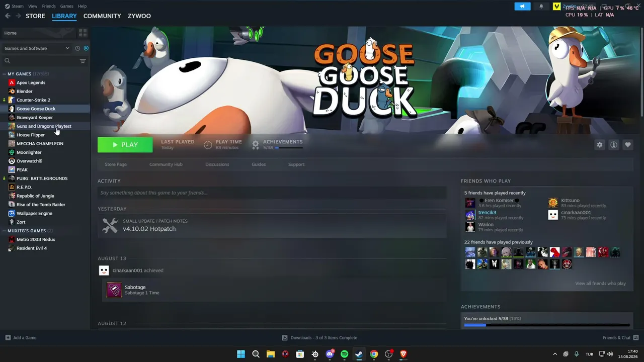The height and width of the screenshot is (362, 644).
Task: Click the Sabotage achievement icon
Action: tap(114, 290)
